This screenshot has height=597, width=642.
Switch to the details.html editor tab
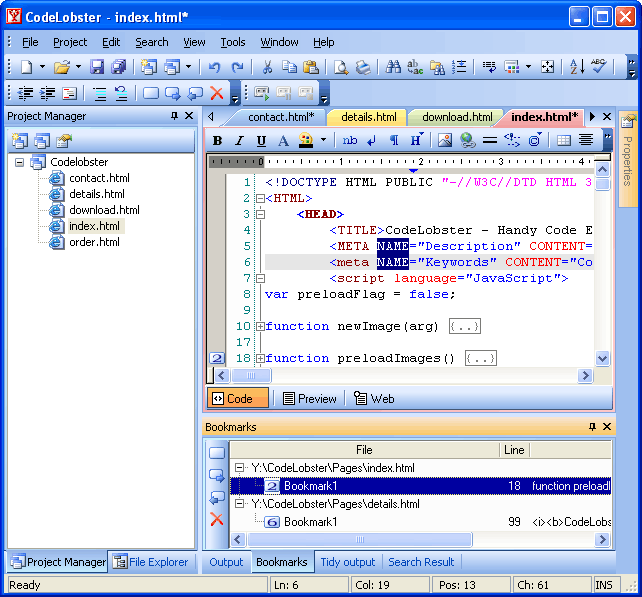[368, 117]
